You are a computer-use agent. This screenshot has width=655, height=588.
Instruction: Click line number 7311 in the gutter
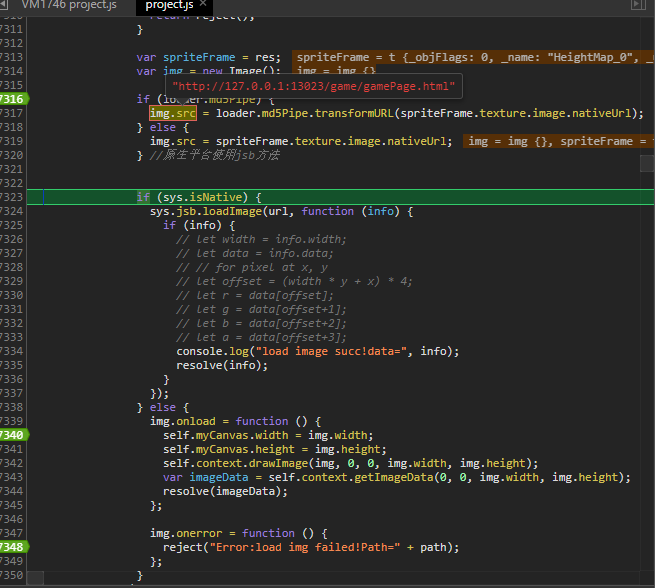pos(12,29)
